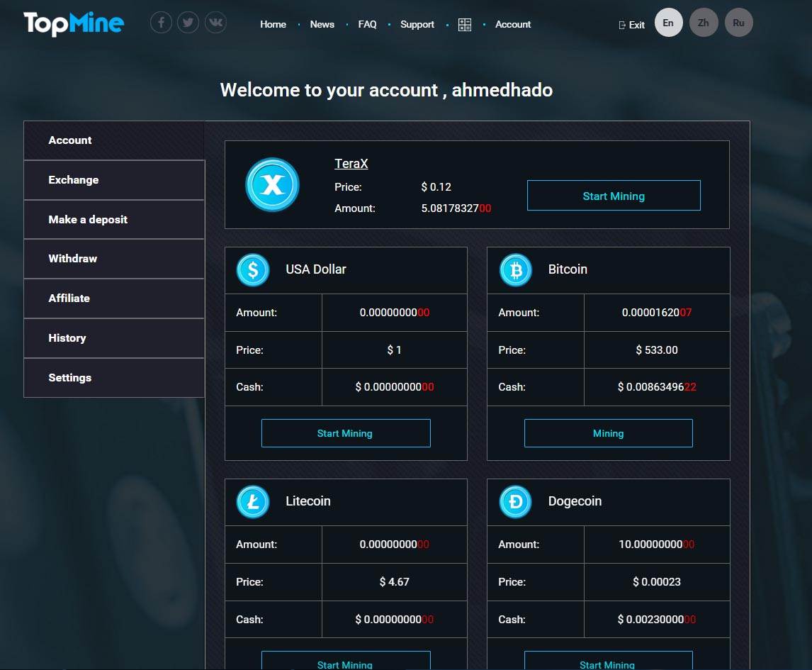Click the Bitcoin Mining button
The image size is (812, 670).
tap(608, 433)
